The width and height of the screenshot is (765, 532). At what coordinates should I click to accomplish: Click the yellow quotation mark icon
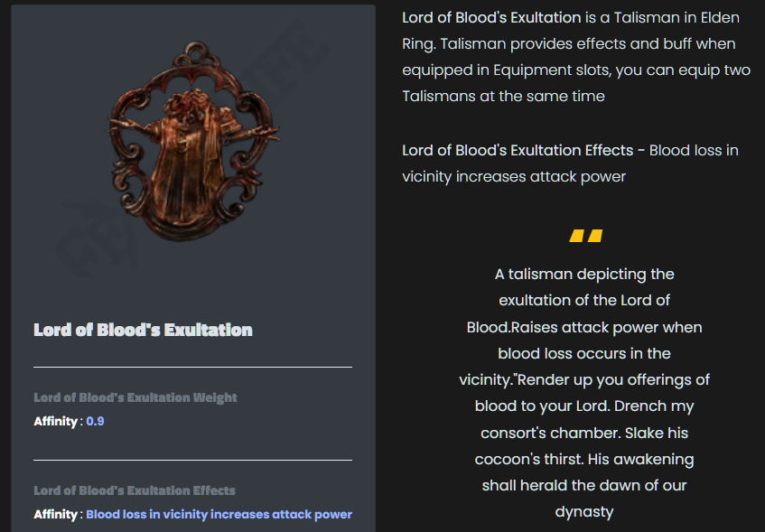pos(585,236)
